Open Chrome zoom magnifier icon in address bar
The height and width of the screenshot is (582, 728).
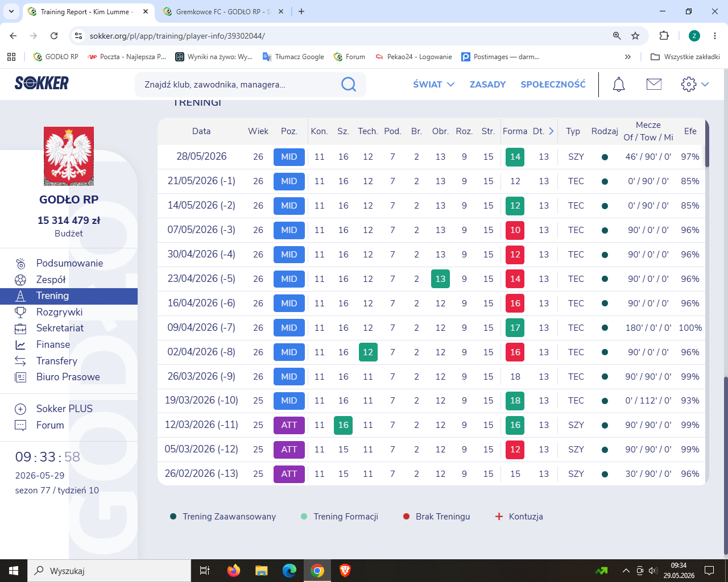click(x=617, y=36)
